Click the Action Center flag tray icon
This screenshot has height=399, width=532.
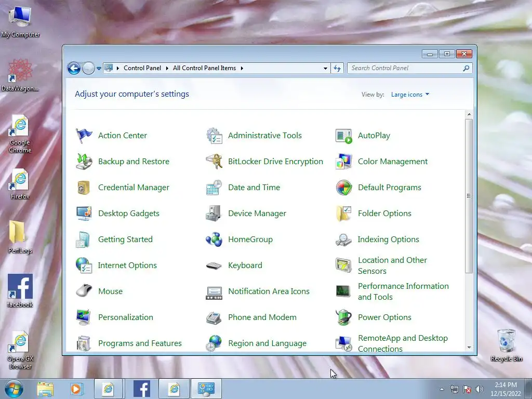pos(467,389)
